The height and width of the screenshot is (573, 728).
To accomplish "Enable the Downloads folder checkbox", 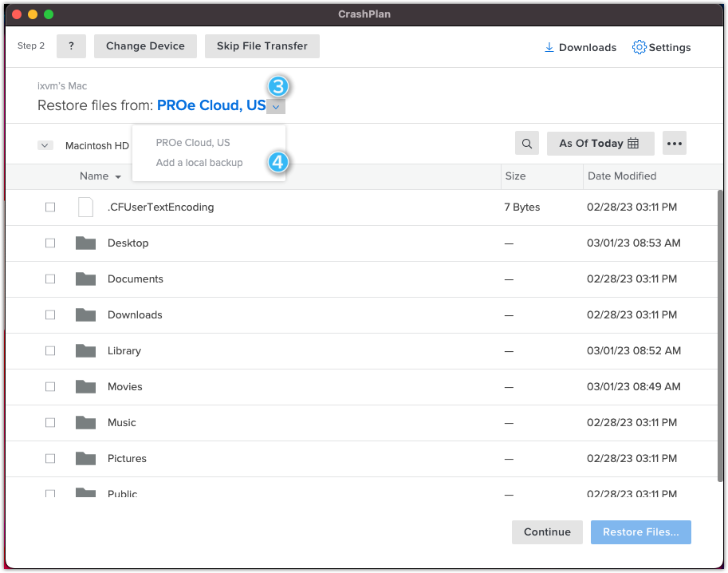I will coord(50,314).
